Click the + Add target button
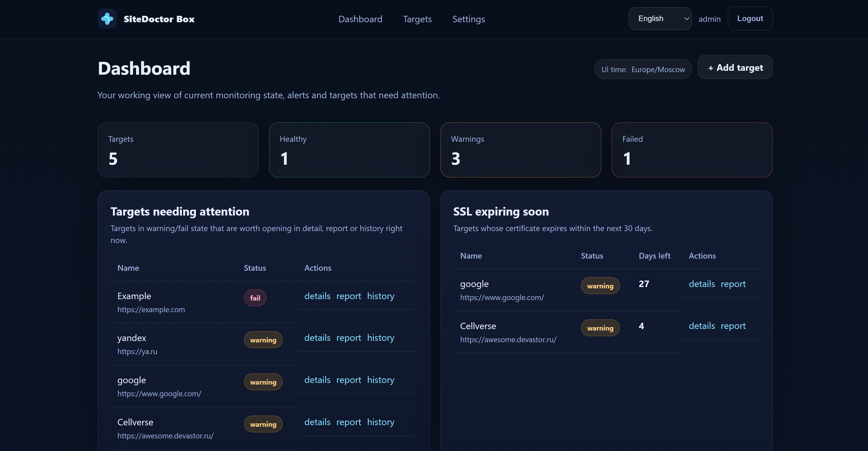 735,67
